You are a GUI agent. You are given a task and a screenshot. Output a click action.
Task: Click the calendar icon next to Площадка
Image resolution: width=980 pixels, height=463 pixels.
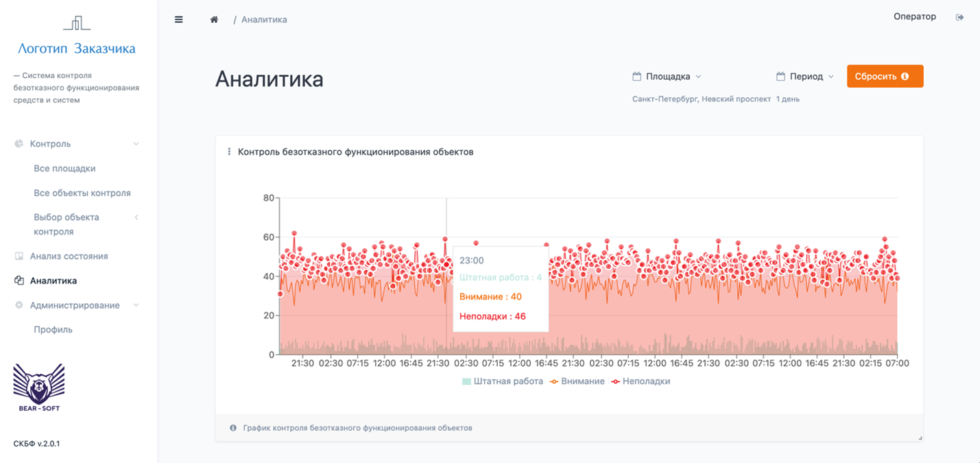[x=636, y=76]
